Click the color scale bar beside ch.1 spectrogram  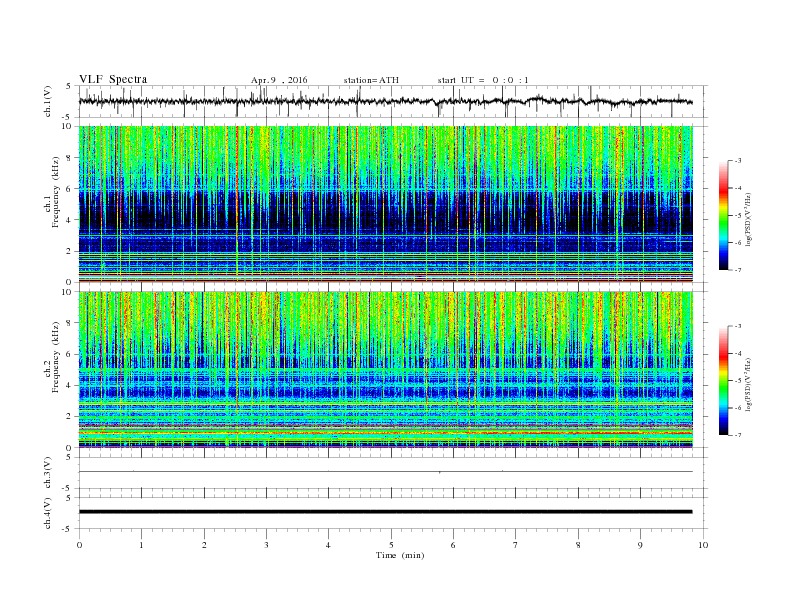tap(723, 216)
